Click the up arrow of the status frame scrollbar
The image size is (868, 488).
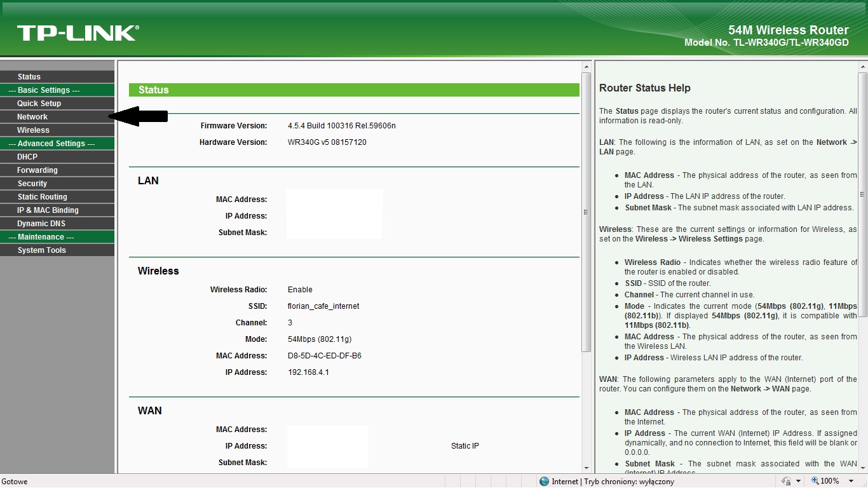coord(586,67)
